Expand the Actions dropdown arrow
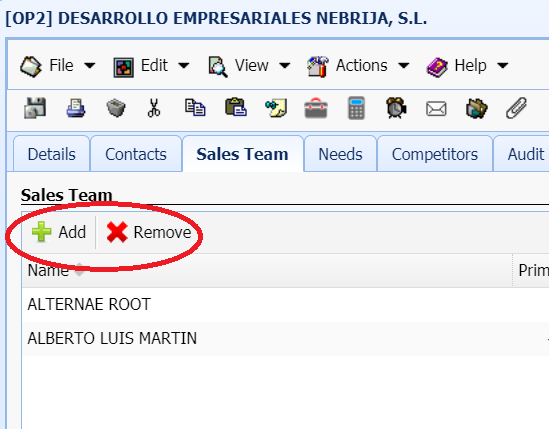549x429 pixels. 404,65
